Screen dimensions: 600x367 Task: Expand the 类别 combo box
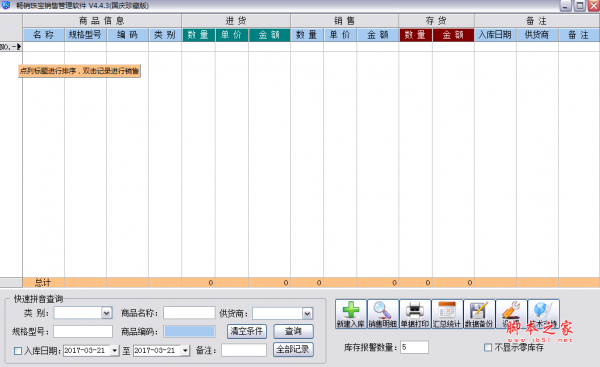point(106,313)
